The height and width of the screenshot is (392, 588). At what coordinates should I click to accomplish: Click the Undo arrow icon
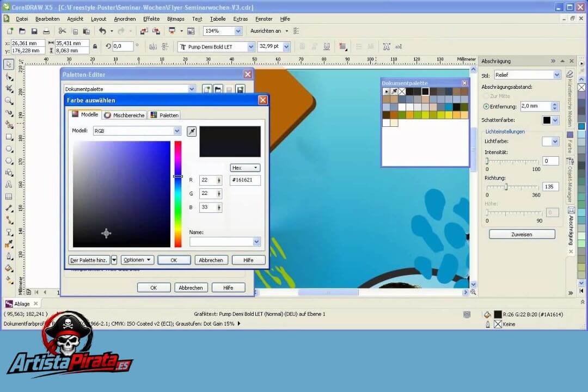(x=102, y=31)
